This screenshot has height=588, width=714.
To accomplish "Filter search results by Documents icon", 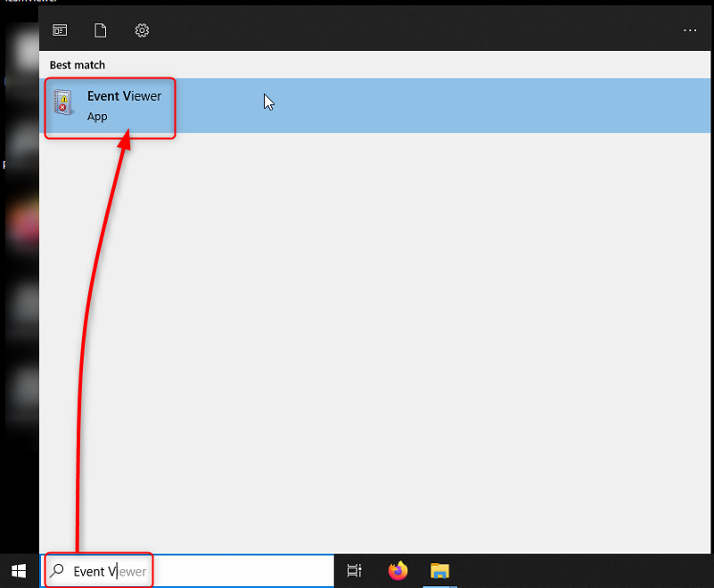I will coord(101,30).
